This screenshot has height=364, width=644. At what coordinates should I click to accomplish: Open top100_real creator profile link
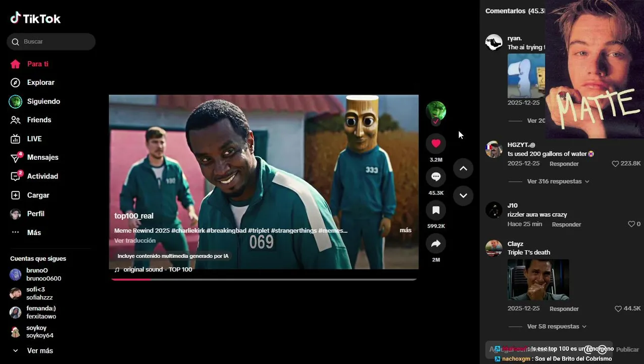(x=134, y=216)
